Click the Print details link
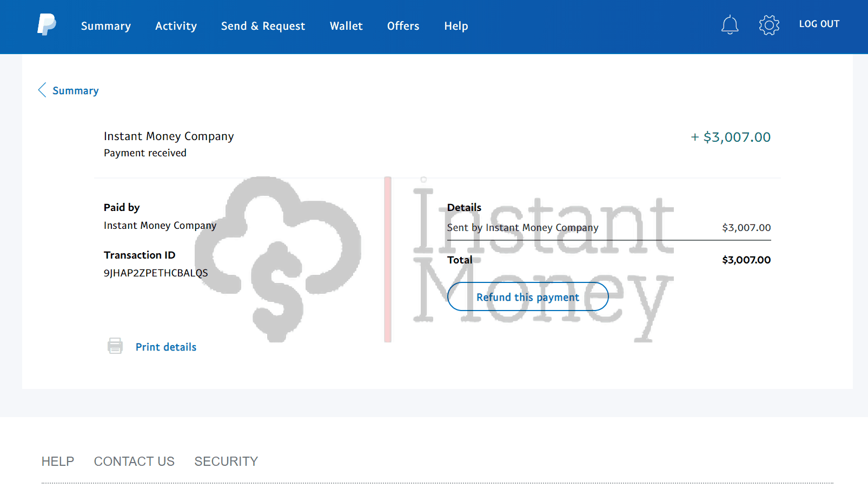 click(x=165, y=347)
